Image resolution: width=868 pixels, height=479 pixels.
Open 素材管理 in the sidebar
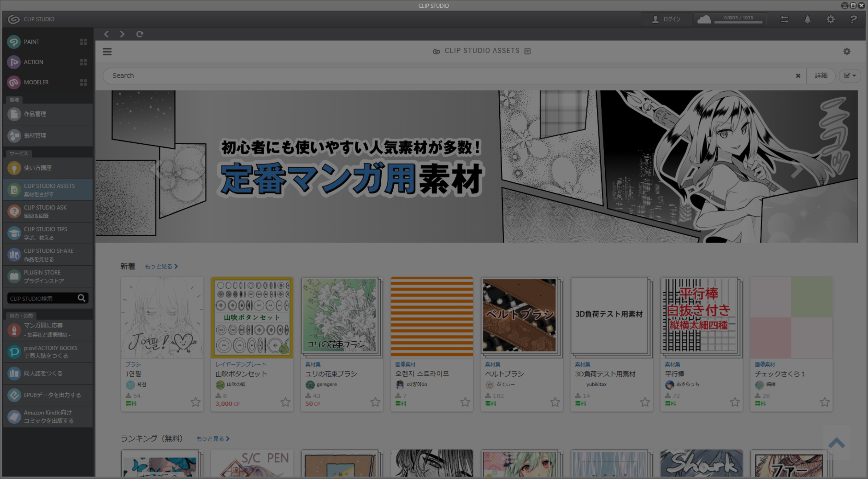[x=48, y=136]
